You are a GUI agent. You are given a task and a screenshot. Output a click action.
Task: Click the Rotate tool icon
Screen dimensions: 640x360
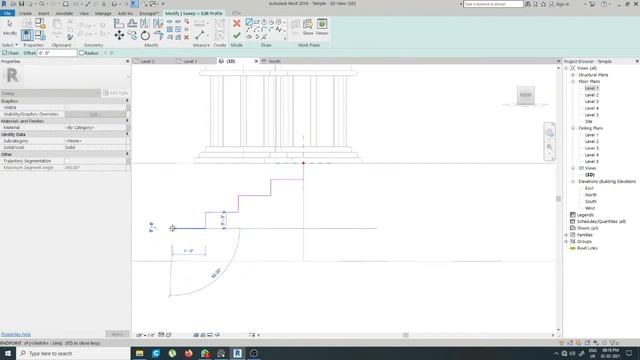point(145,36)
